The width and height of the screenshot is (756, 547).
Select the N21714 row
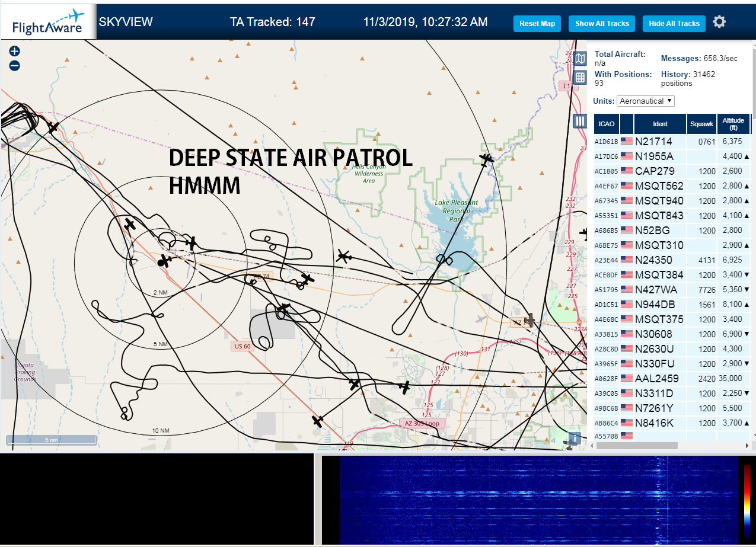pos(672,142)
